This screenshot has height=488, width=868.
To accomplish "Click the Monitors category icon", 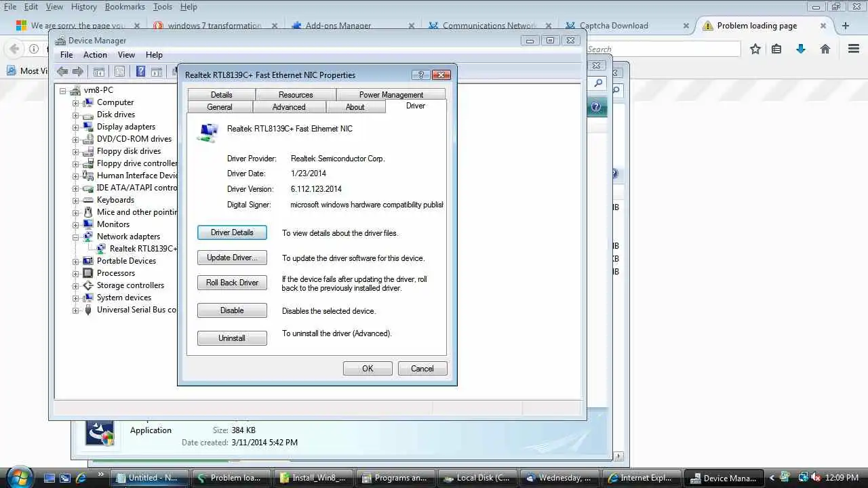I will pos(87,224).
